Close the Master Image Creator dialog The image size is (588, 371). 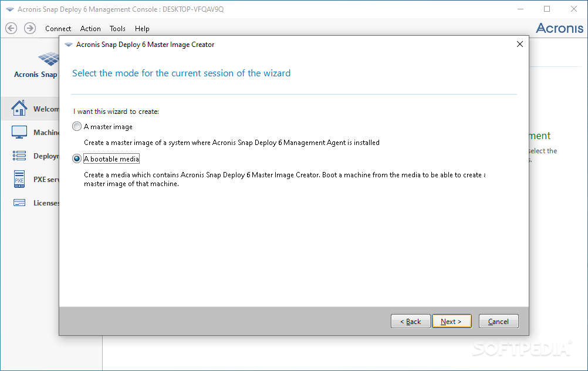519,44
